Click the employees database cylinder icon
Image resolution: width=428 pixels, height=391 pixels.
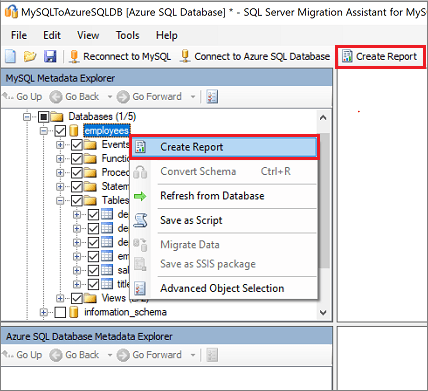coord(74,131)
